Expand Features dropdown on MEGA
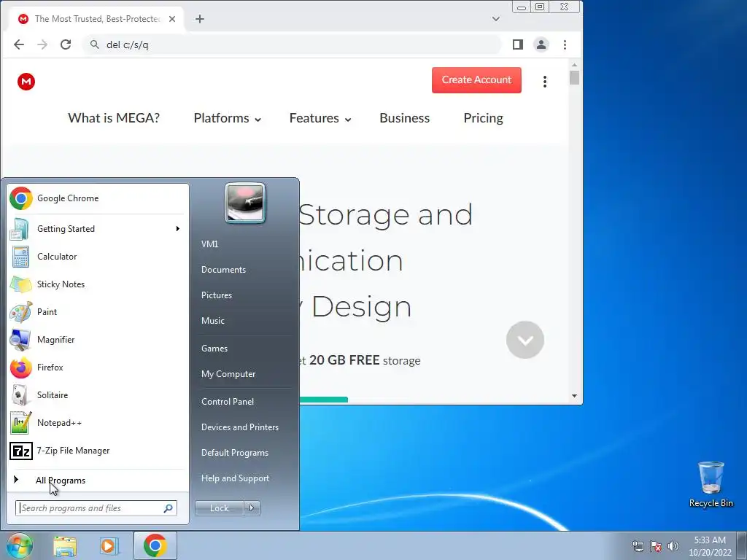 [x=320, y=118]
